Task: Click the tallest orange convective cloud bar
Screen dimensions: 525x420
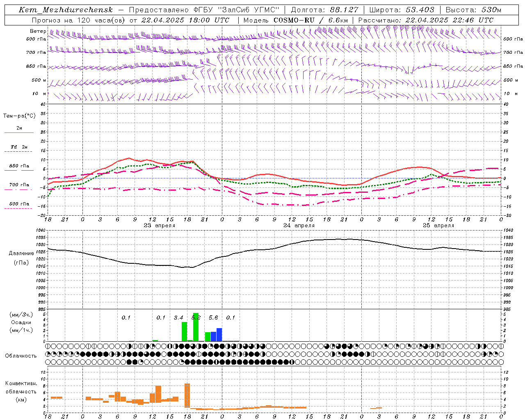Action: [x=187, y=395]
